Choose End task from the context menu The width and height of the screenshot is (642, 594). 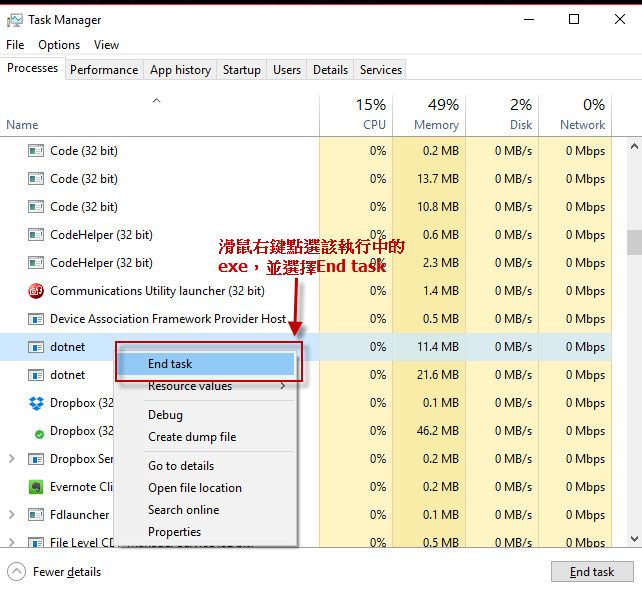tap(170, 364)
